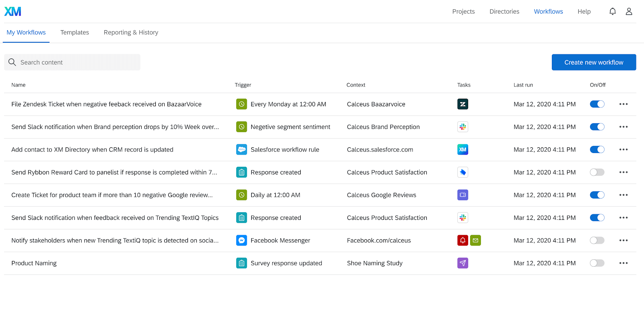The image size is (644, 323).
Task: Click Zendesk task icon in BazaarVoice row
Action: click(463, 104)
